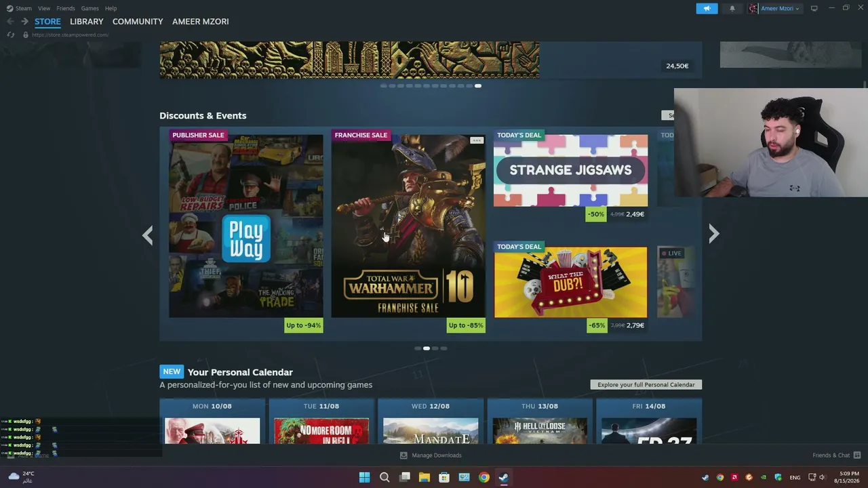This screenshot has width=868, height=488.
Task: Click Strange Jigsaws -50% price tag
Action: click(616, 214)
